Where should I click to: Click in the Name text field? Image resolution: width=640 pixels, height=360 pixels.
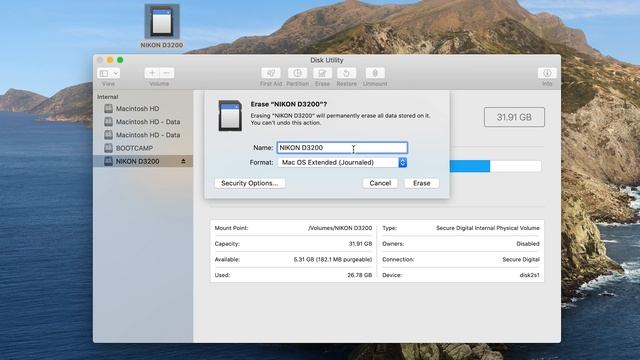tap(342, 148)
